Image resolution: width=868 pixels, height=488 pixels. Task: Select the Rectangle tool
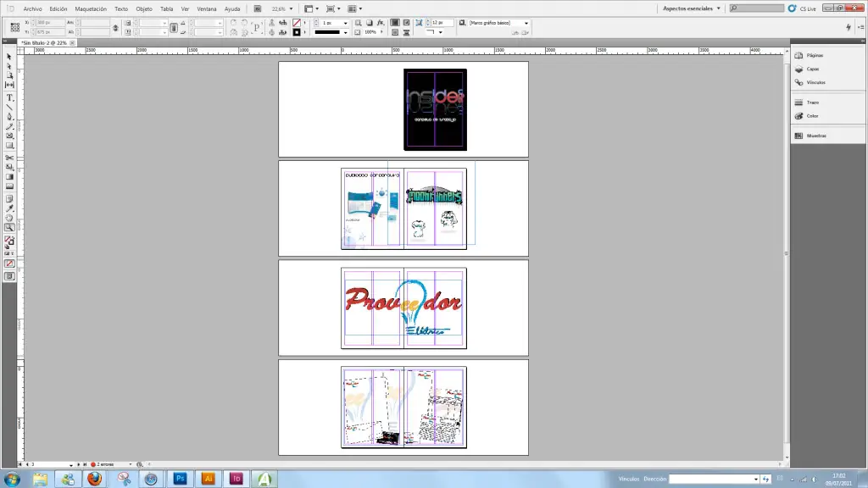pos(9,146)
